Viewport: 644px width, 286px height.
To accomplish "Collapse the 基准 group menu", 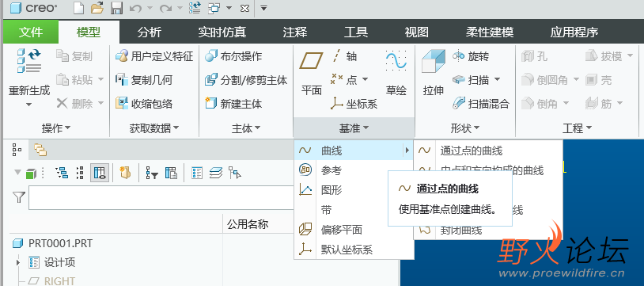I will click(x=354, y=128).
